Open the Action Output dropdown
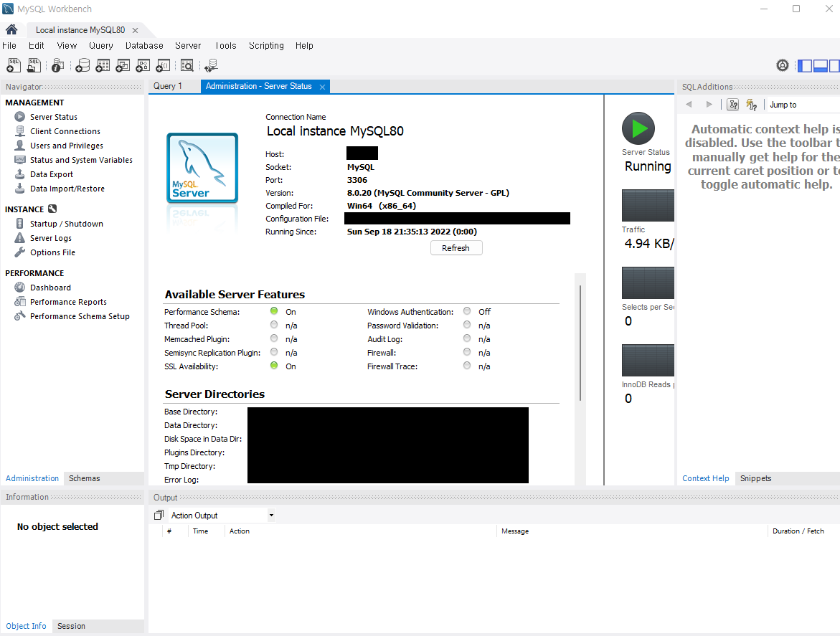840x636 pixels. tap(222, 516)
